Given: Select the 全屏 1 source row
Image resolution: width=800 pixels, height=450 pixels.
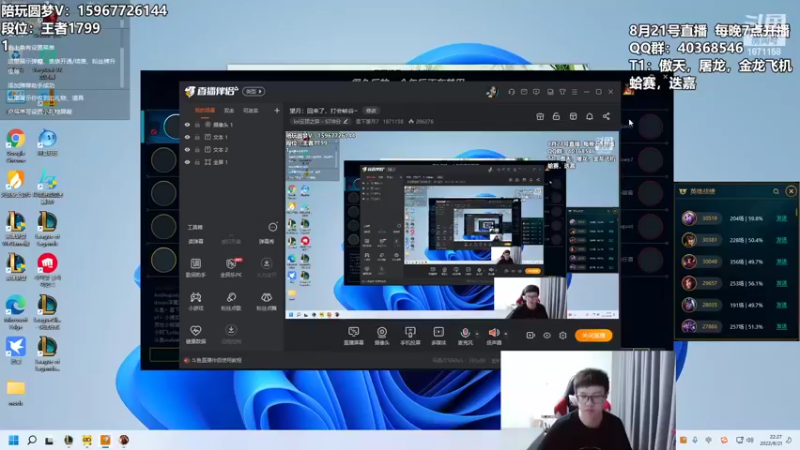Looking at the screenshot, I should [x=232, y=162].
